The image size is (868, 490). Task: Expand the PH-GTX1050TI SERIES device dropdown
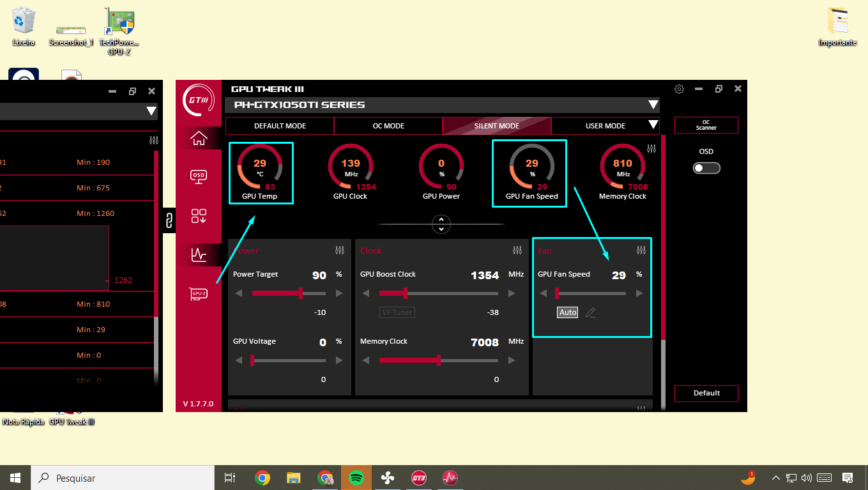tap(653, 105)
